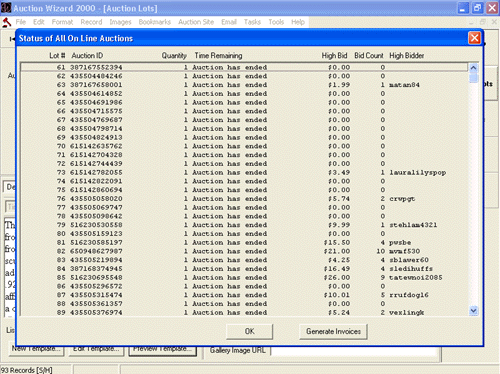Image resolution: width=500 pixels, height=374 pixels.
Task: Open the Tools menu
Action: pyautogui.click(x=276, y=22)
